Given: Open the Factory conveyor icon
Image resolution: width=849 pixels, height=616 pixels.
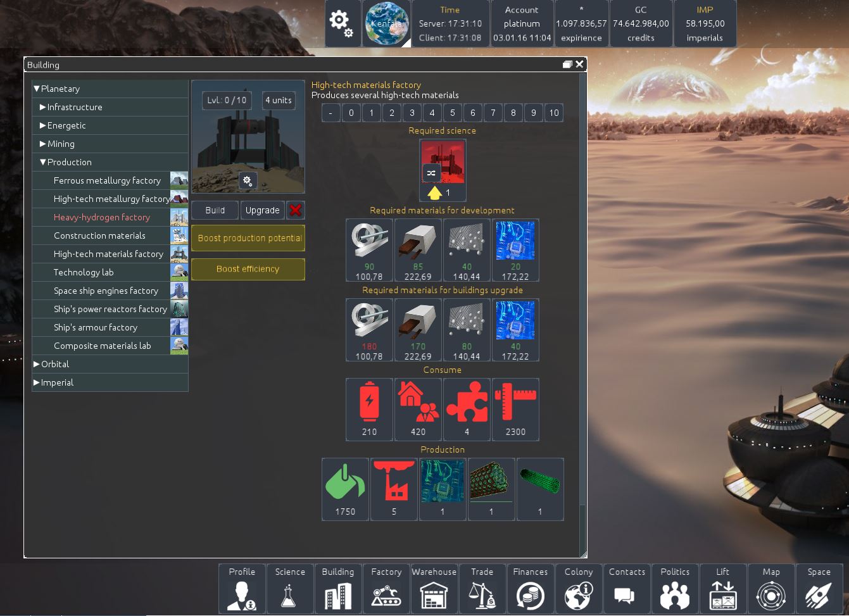Looking at the screenshot, I should (x=386, y=589).
